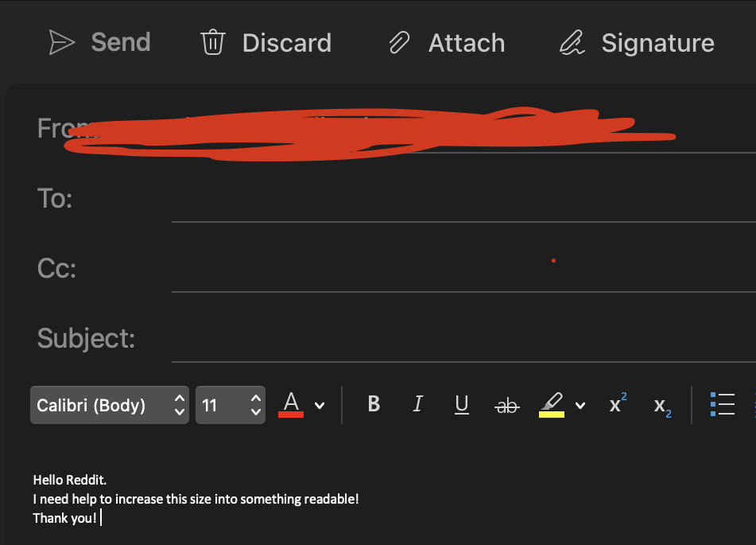Viewport: 756px width, 545px height.
Task: Open the font size 11 dropdown
Action: click(231, 405)
